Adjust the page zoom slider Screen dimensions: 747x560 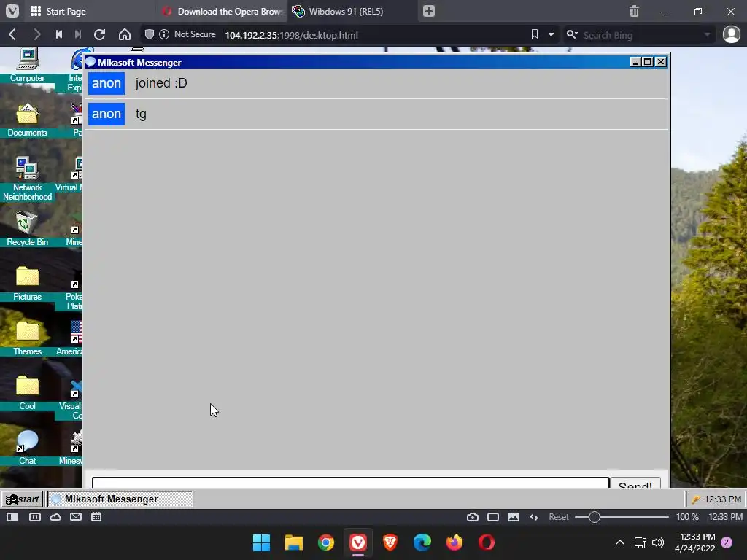(622, 517)
